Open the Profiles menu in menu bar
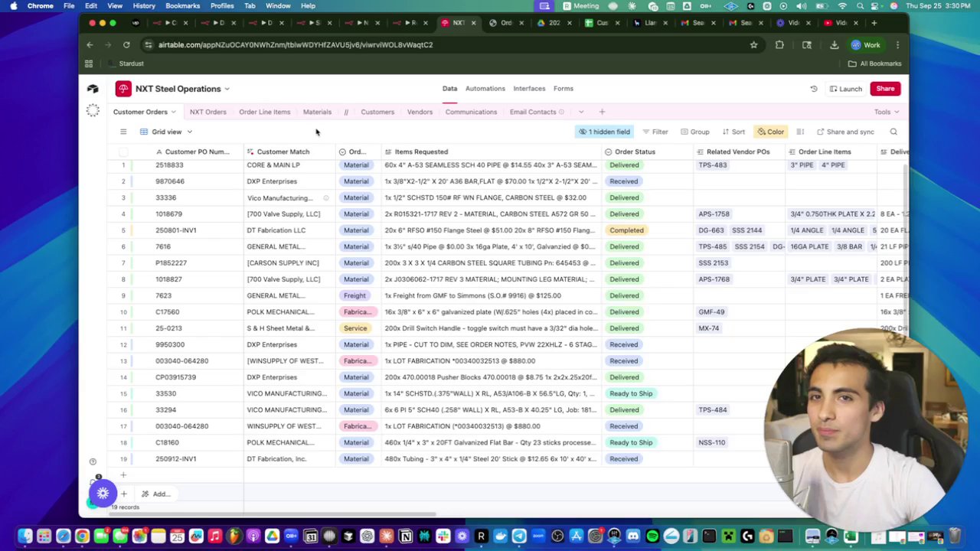The image size is (980, 551). [x=222, y=6]
